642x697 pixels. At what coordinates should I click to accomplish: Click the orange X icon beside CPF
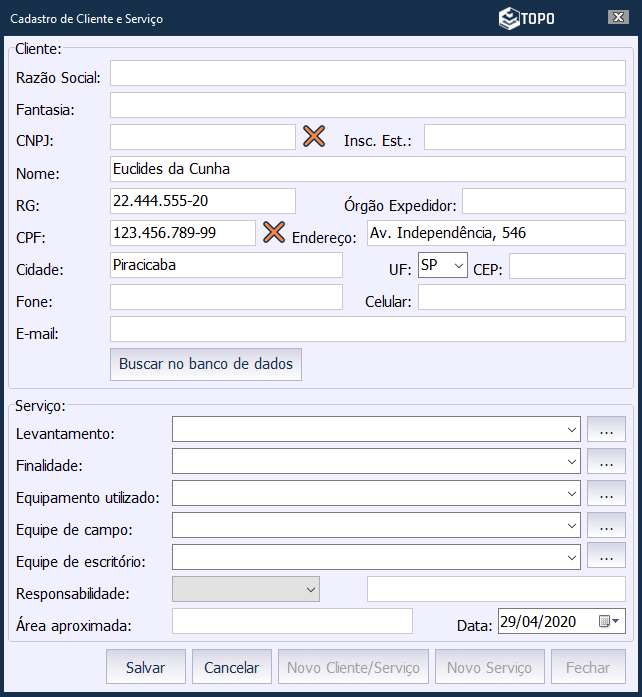(274, 233)
